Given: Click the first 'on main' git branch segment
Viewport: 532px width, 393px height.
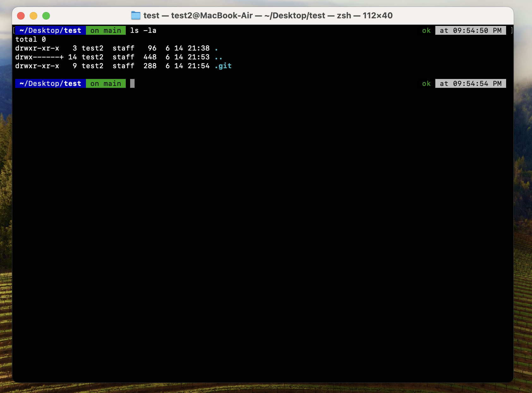Looking at the screenshot, I should [106, 31].
